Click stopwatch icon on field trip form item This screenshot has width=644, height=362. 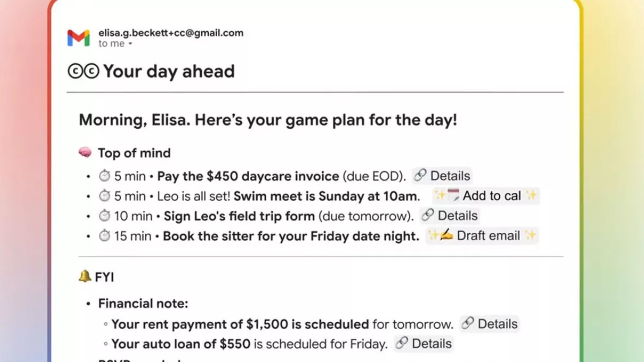click(x=104, y=216)
